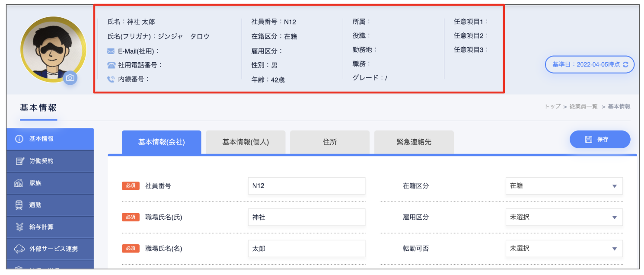
Task: Click the camera icon on profile photo
Action: [x=70, y=78]
